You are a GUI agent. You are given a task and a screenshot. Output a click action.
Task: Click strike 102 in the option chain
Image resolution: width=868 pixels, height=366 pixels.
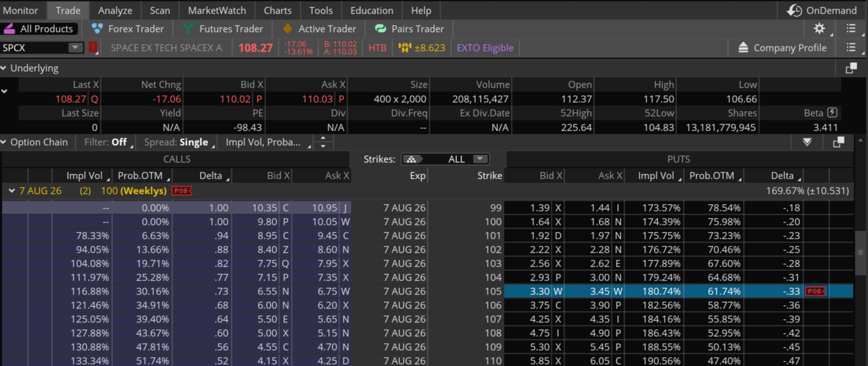pos(493,249)
